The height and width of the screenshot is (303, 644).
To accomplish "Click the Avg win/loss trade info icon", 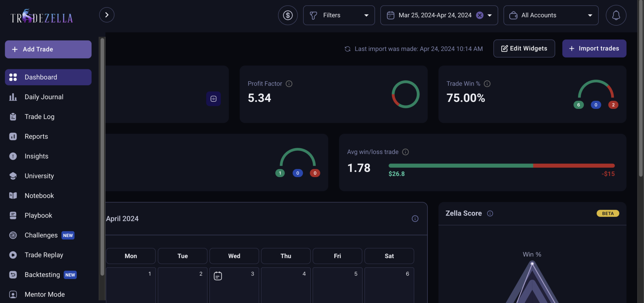I will click(x=406, y=152).
